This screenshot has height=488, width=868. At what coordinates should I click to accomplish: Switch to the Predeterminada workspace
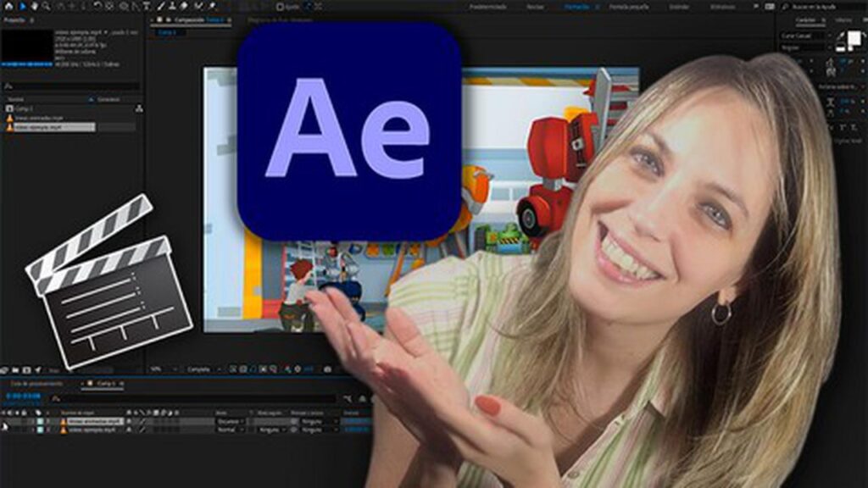coord(490,6)
